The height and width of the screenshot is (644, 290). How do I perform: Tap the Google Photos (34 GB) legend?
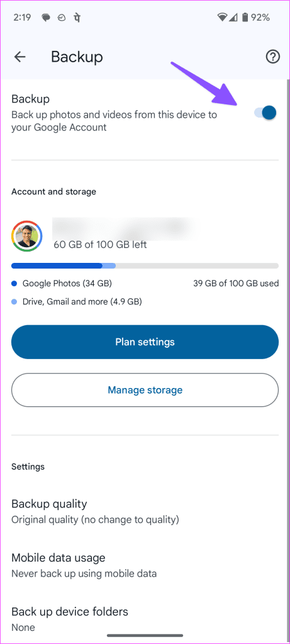62,283
